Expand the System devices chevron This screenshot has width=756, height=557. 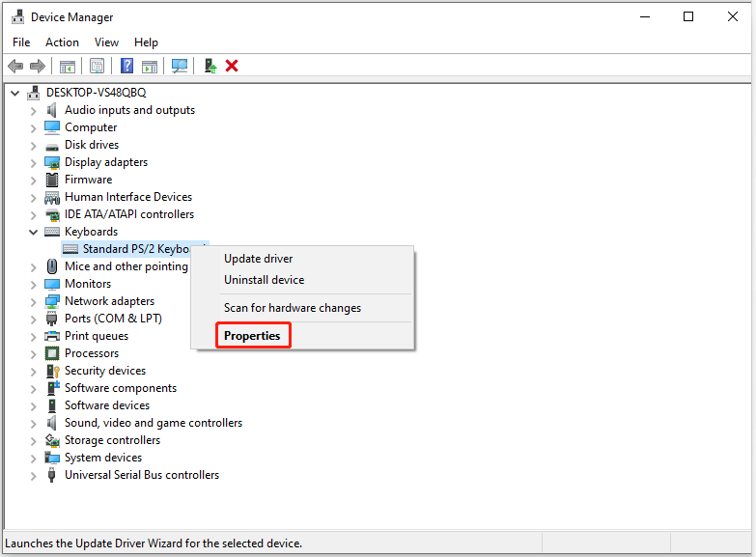click(33, 459)
